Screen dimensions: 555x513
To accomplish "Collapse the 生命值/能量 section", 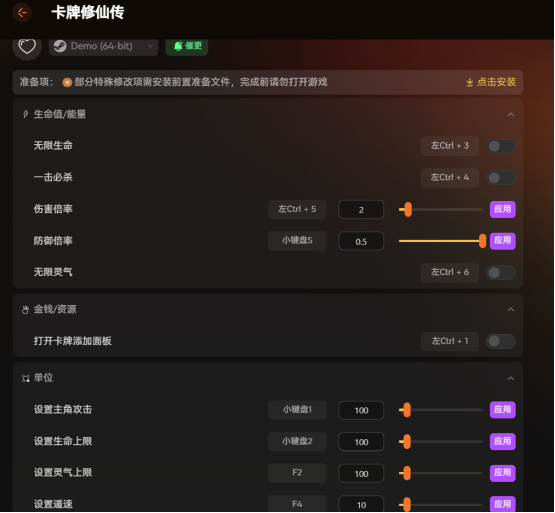I will [511, 115].
